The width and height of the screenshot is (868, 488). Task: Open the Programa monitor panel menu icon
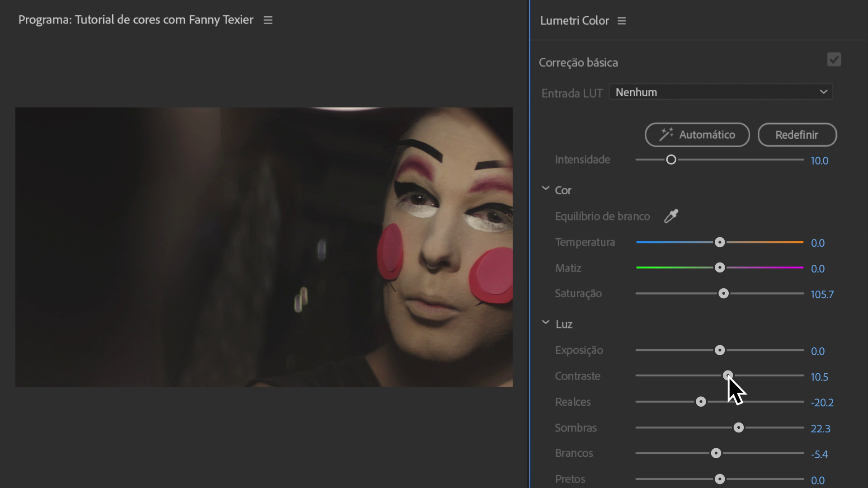click(x=268, y=20)
